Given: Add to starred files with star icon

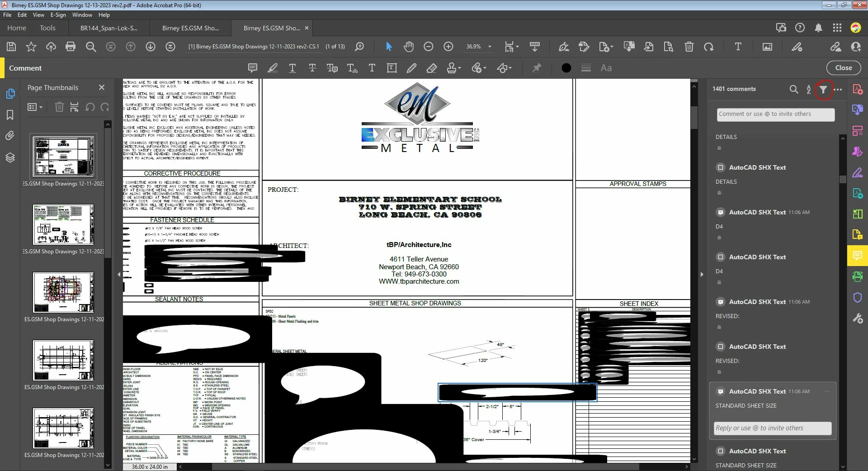Looking at the screenshot, I should pos(31,47).
